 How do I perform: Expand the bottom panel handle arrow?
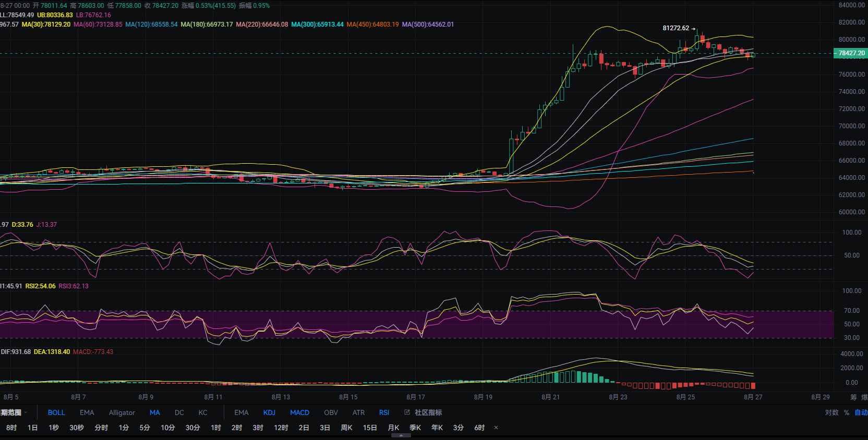click(401, 435)
